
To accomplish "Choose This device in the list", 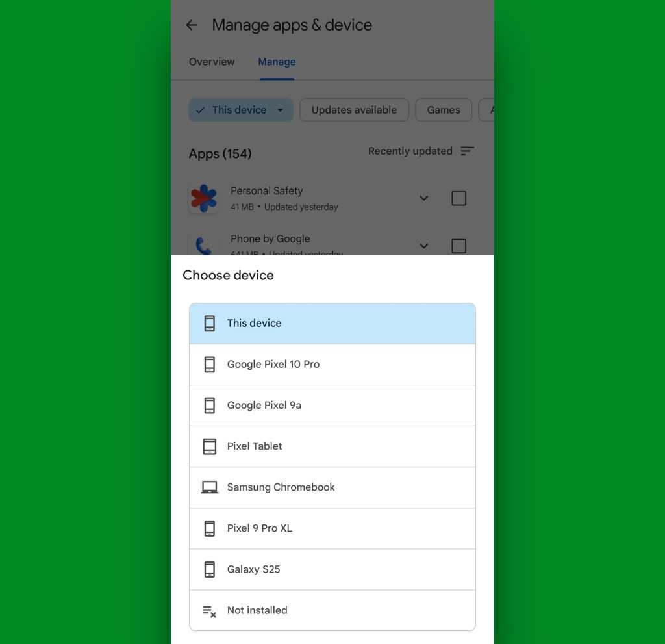I will click(332, 324).
